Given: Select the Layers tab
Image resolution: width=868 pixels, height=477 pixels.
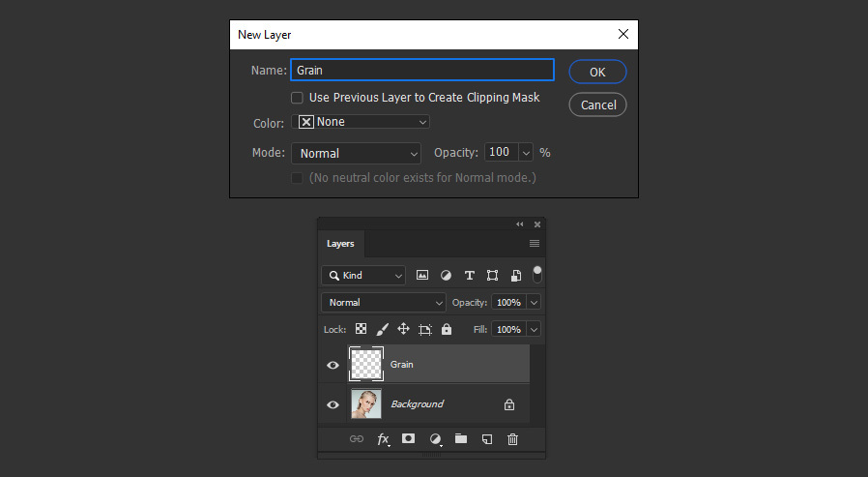Looking at the screenshot, I should (340, 244).
